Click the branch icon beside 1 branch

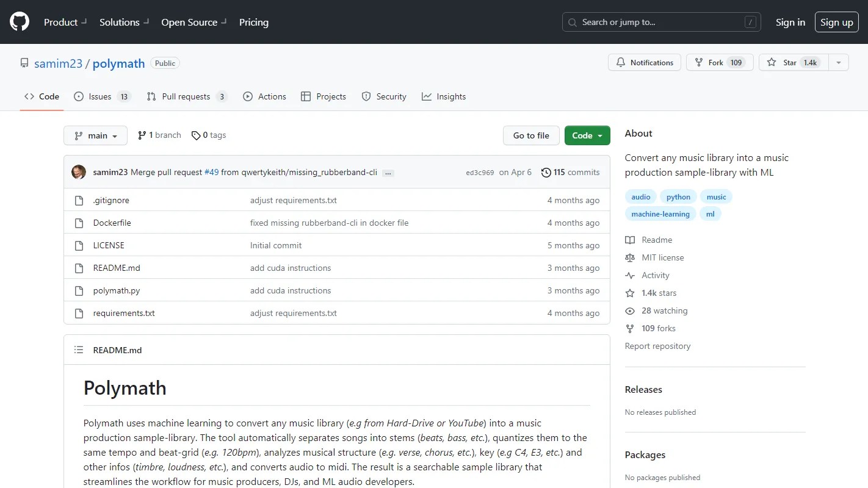142,135
